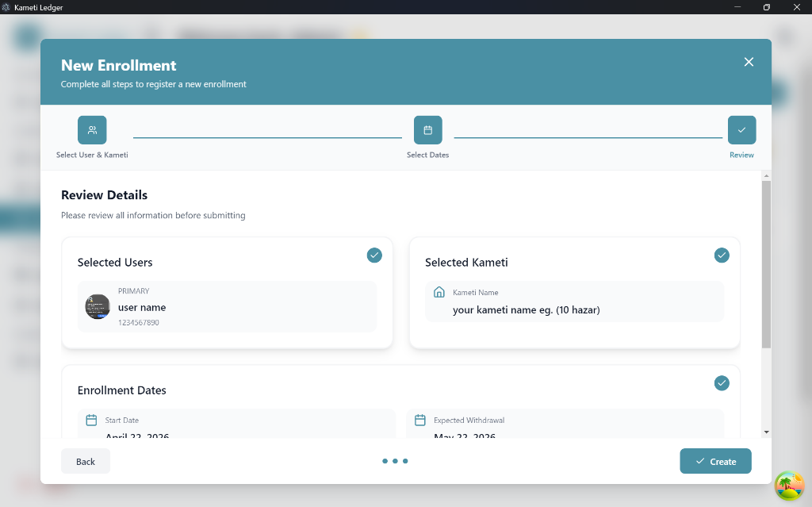Click the calendar icon next to Start Date
Viewport: 812px width, 507px height.
(91, 420)
